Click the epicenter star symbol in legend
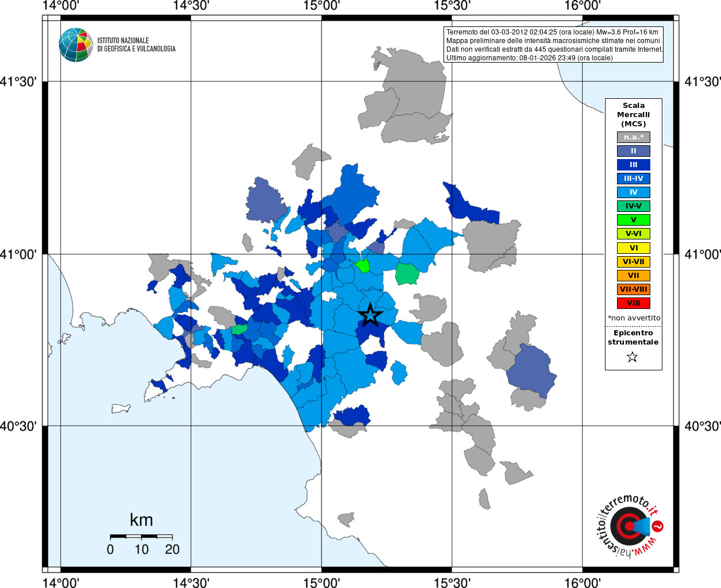The width and height of the screenshot is (721, 588). tap(633, 357)
